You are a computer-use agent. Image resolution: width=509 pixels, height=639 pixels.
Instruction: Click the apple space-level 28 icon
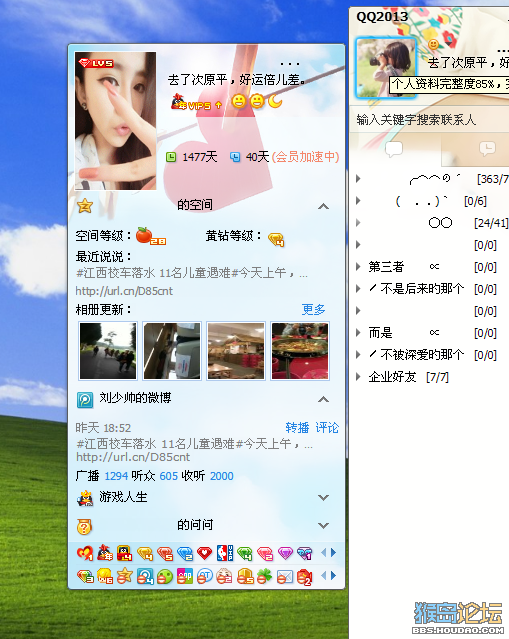pyautogui.click(x=150, y=236)
